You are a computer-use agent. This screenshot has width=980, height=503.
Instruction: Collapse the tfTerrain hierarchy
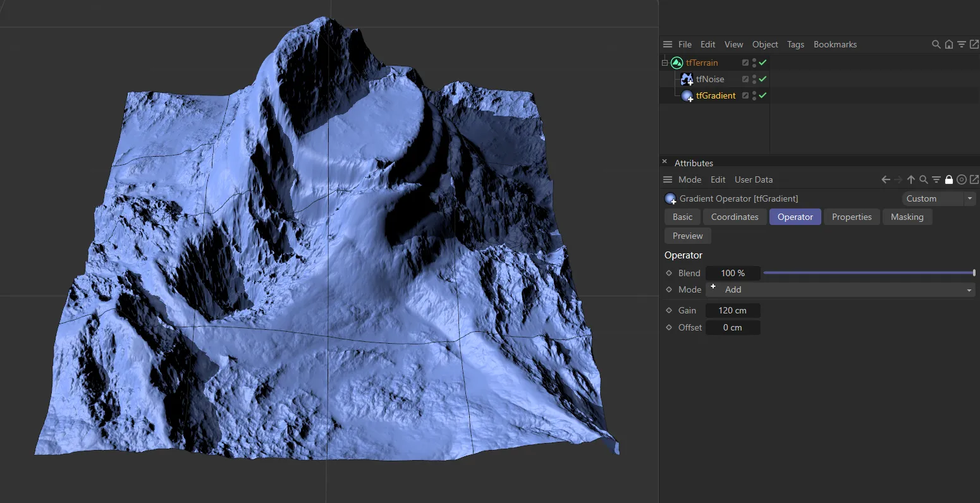coord(665,63)
